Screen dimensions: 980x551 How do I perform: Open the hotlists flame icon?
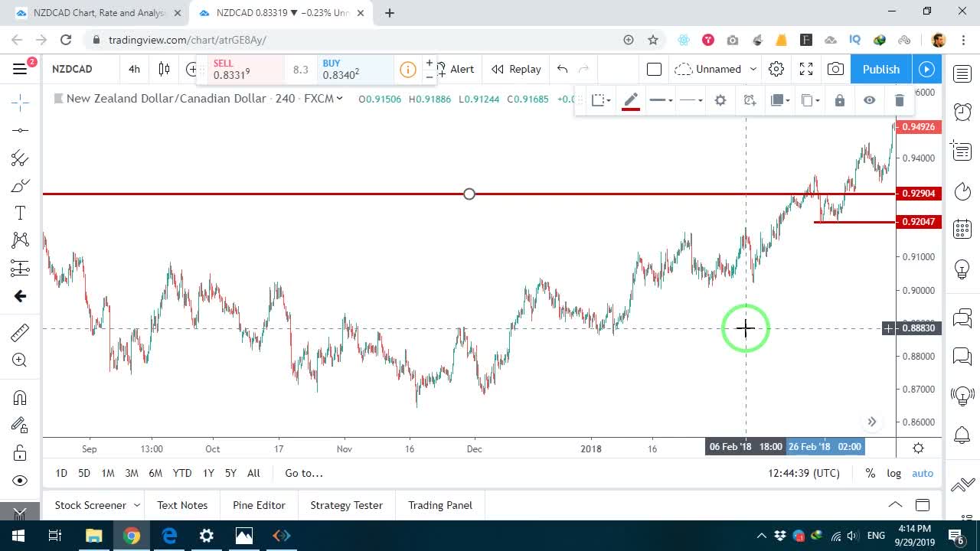pyautogui.click(x=962, y=190)
